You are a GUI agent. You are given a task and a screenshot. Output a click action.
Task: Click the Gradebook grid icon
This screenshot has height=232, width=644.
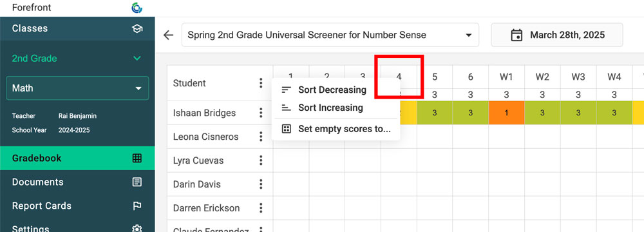pyautogui.click(x=137, y=158)
